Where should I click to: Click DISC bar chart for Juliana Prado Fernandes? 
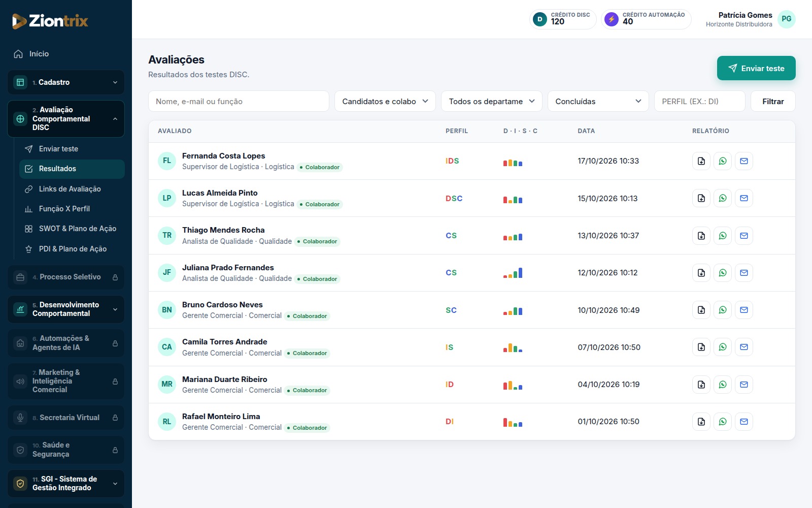[513, 273]
